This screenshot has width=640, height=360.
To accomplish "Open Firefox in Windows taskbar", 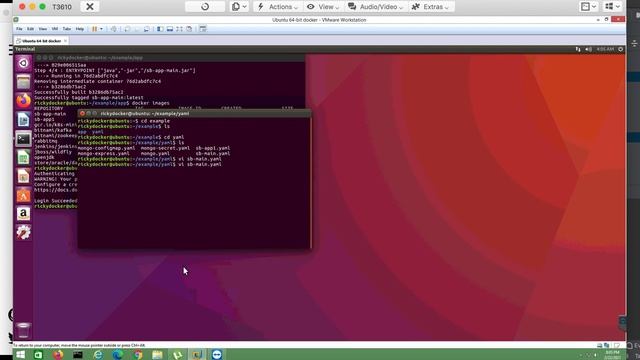I will [x=58, y=354].
